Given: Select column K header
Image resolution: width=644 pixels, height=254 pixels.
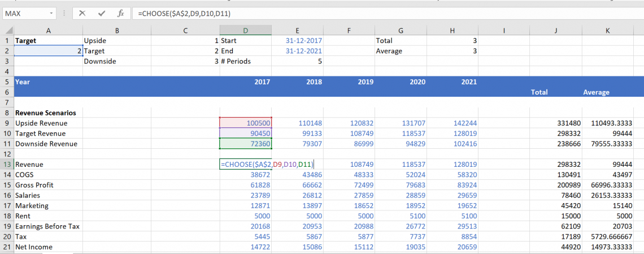Looking at the screenshot, I should (607, 31).
